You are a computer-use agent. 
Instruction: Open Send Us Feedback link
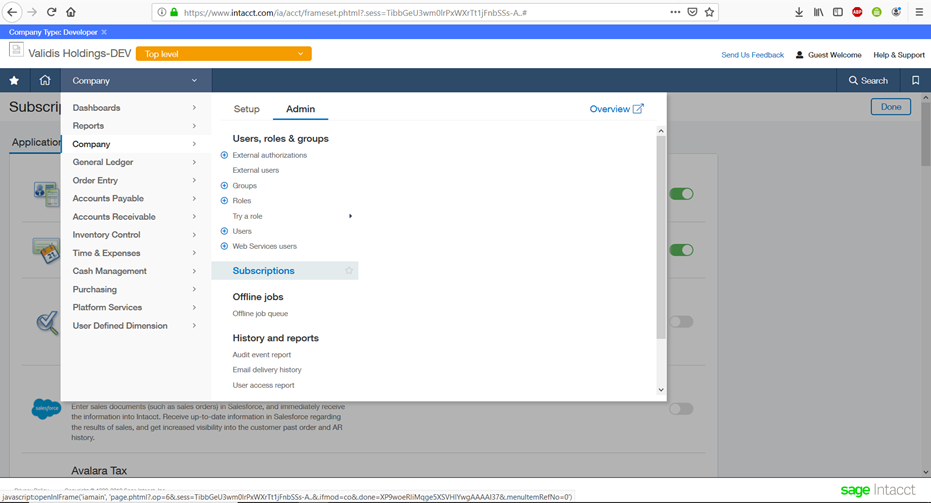752,55
